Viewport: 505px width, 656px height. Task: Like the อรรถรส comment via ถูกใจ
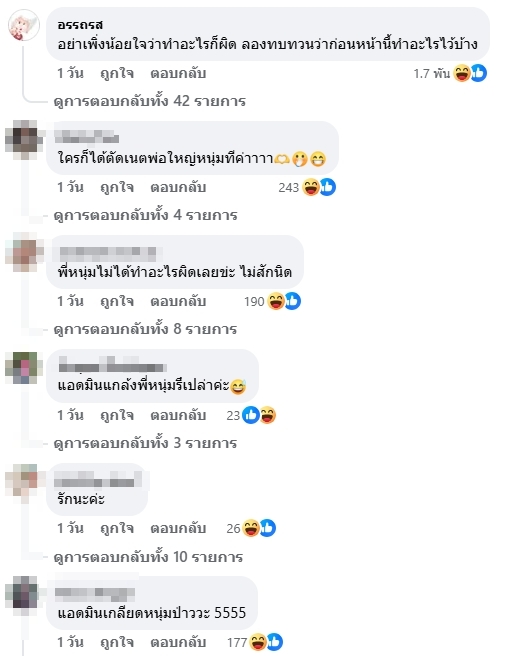[117, 74]
